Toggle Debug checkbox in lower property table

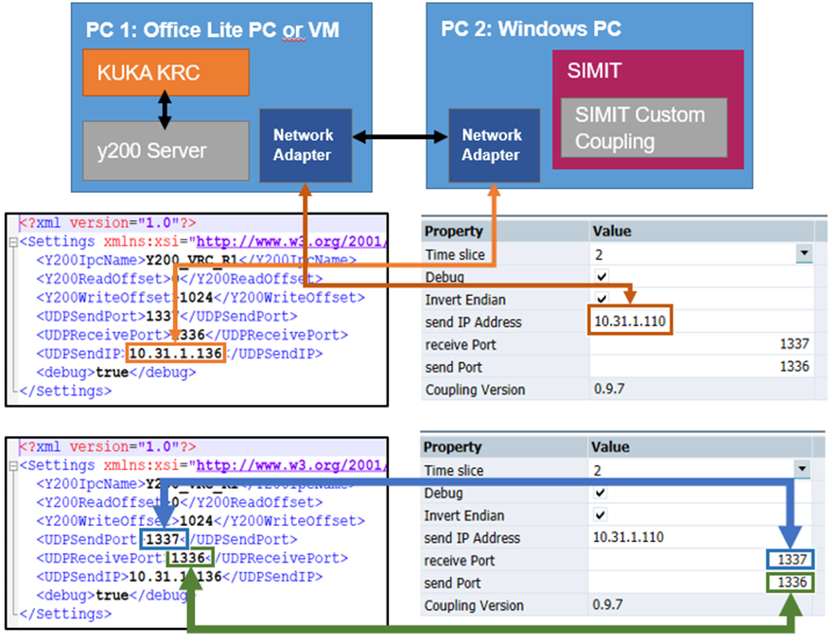[601, 492]
